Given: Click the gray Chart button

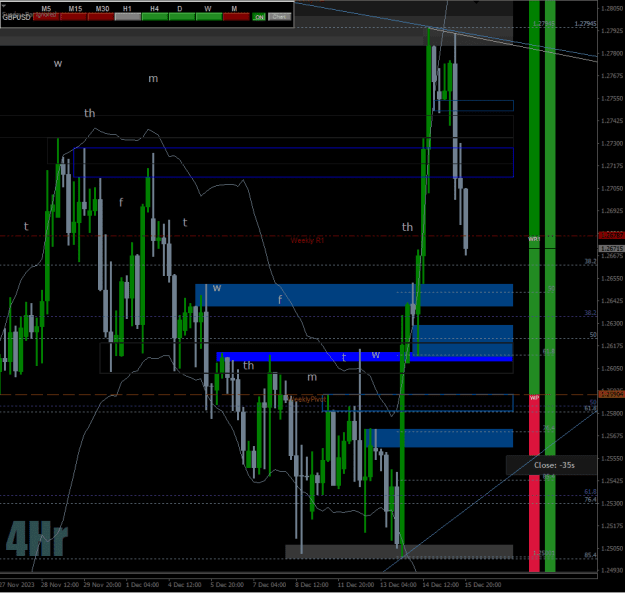Looking at the screenshot, I should pos(279,17).
